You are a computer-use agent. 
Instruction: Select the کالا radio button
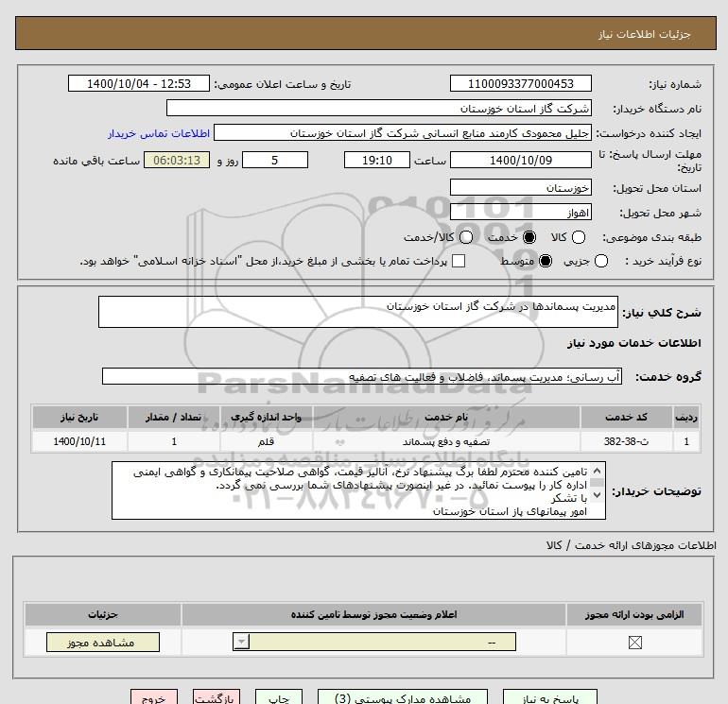tap(579, 237)
